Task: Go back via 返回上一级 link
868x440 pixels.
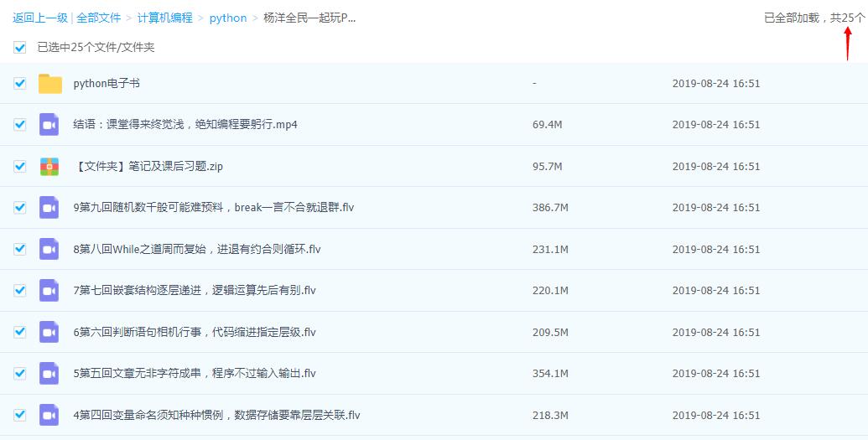Action: point(39,18)
